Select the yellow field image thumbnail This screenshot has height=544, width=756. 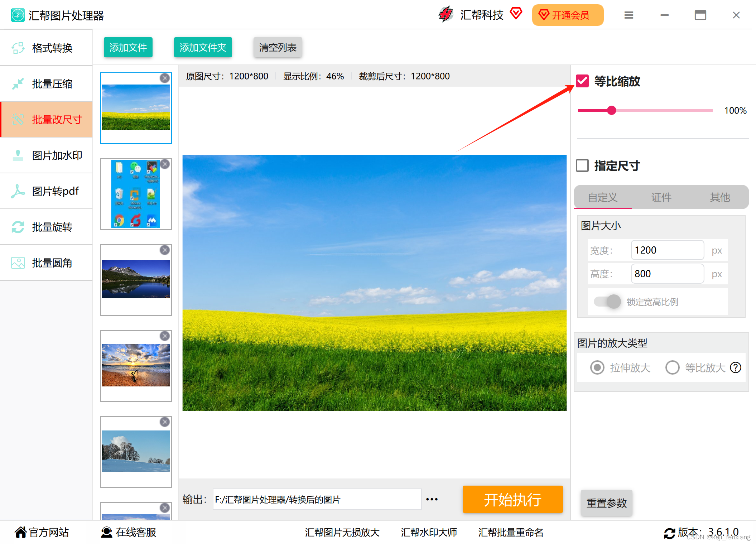click(136, 108)
